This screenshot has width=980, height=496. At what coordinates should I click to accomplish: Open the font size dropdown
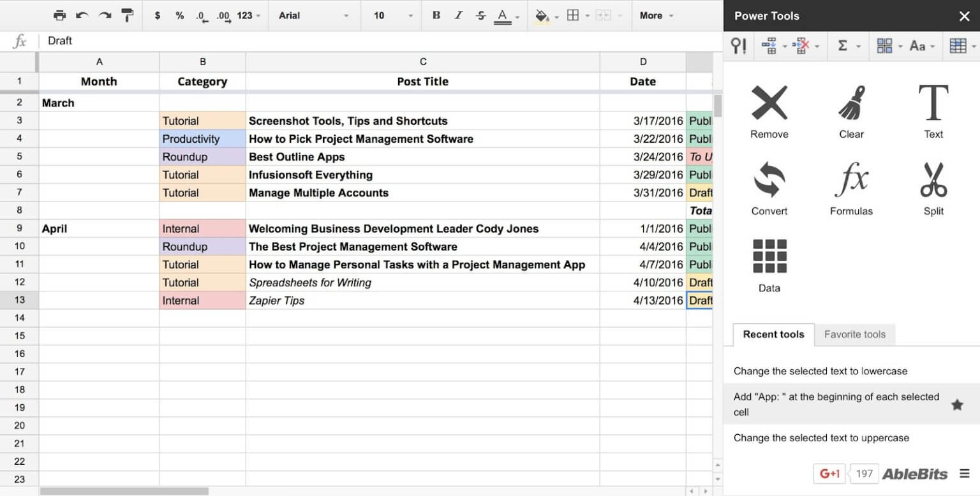(390, 15)
